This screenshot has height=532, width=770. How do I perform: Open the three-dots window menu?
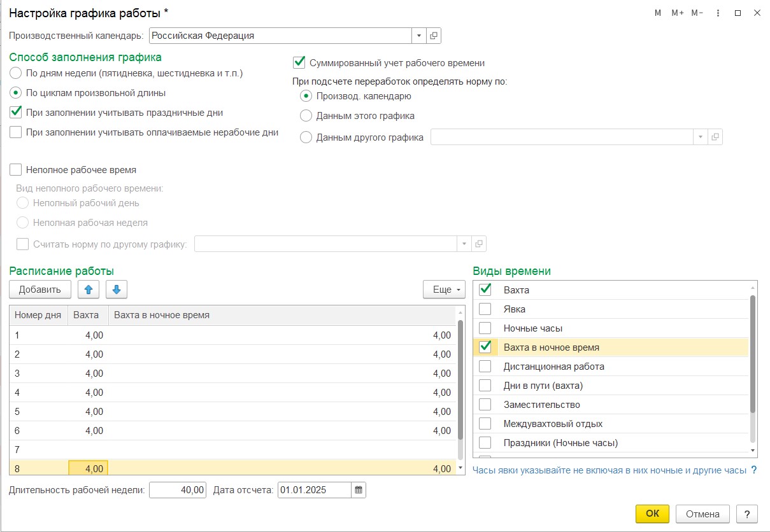718,13
